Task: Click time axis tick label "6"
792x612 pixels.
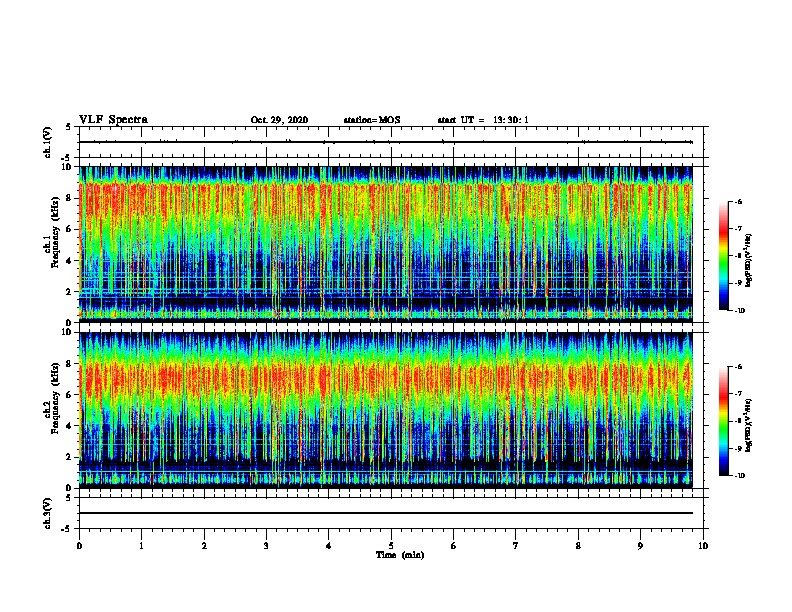Action: tap(454, 546)
